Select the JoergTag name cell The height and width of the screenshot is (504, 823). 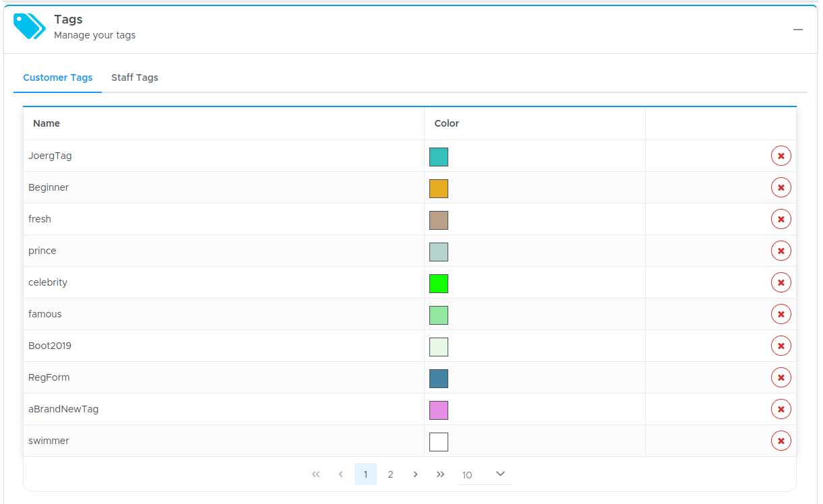(224, 156)
